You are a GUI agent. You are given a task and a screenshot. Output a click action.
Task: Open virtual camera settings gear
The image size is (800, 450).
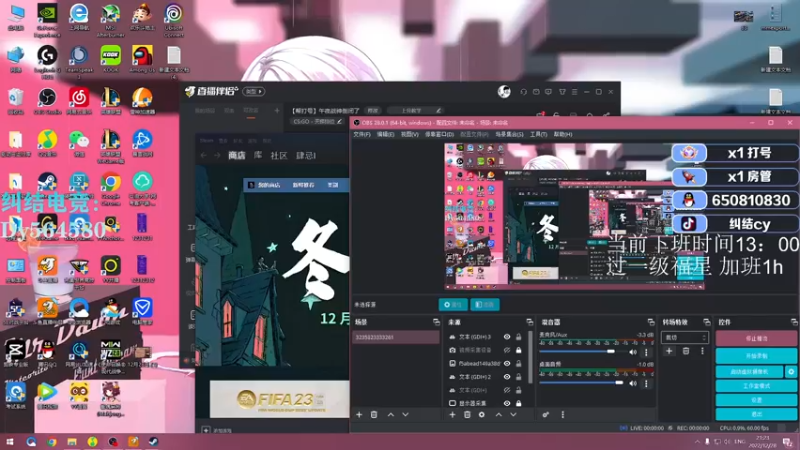(791, 371)
